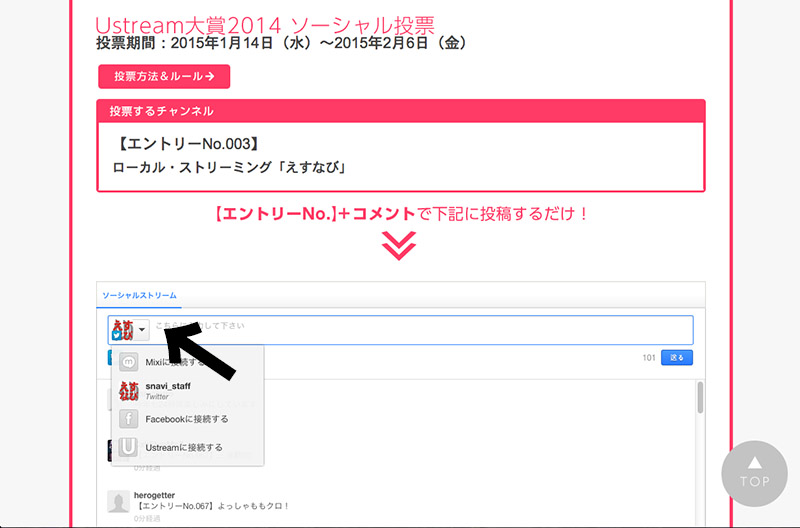Click the current account avatar in comment box
Screen dimensions: 800x528
(x=122, y=330)
